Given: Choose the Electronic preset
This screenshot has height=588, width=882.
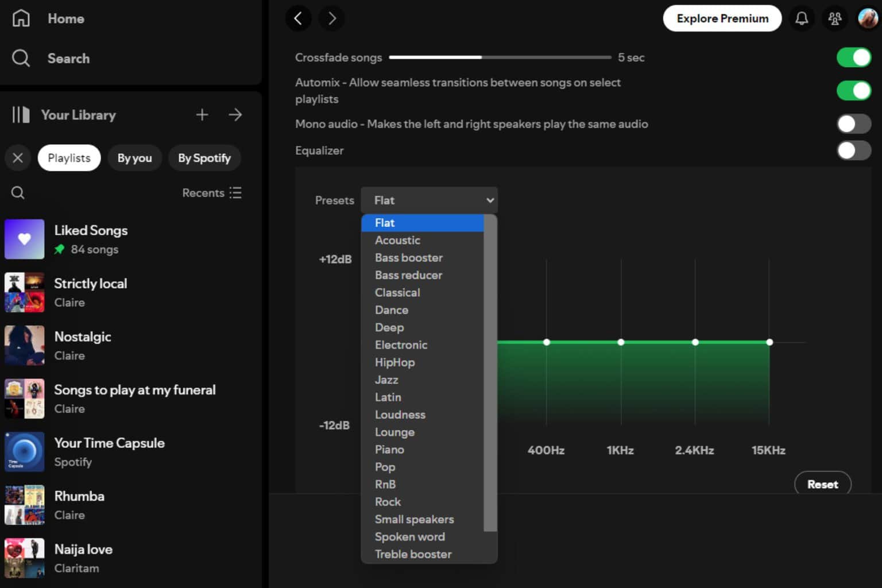Looking at the screenshot, I should (x=423, y=345).
